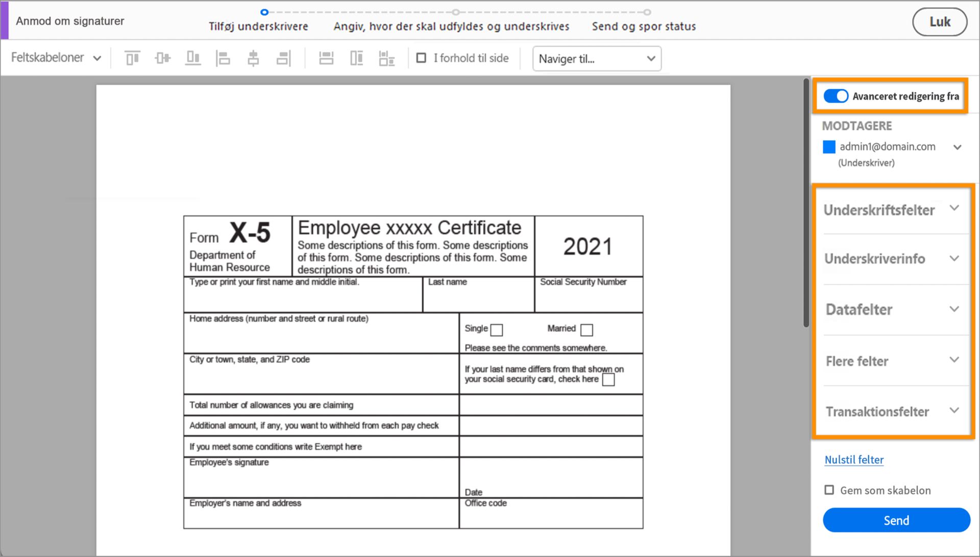This screenshot has width=980, height=557.
Task: Click the match width icon
Action: [326, 58]
